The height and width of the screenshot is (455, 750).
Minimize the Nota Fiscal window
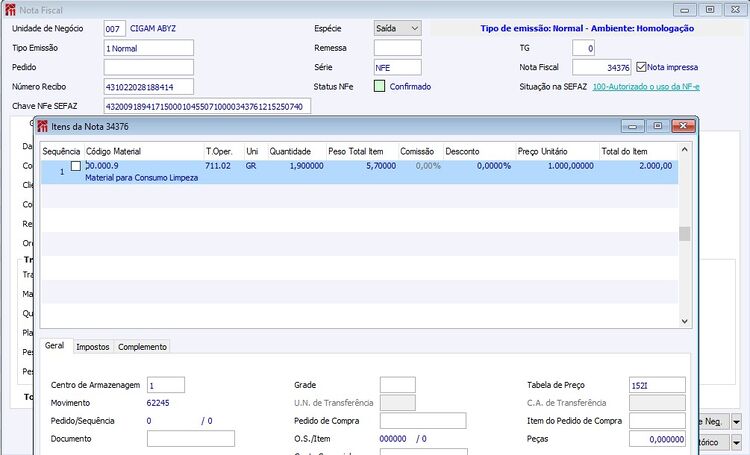685,10
